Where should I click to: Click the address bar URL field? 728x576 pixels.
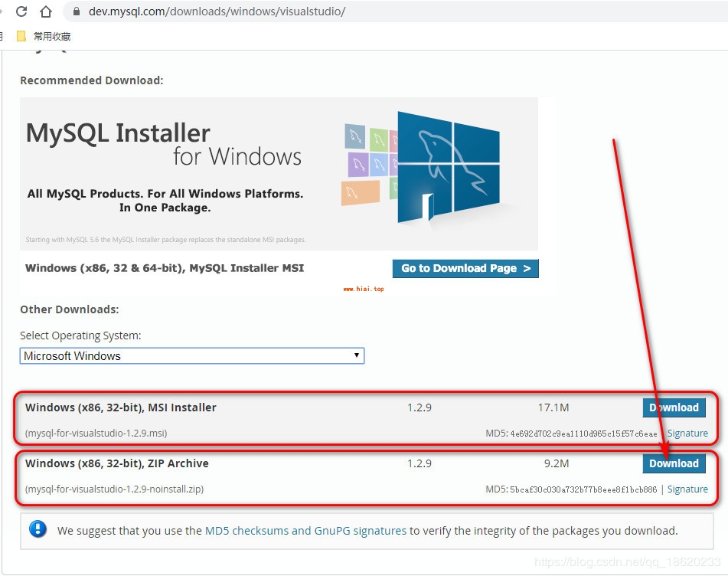395,11
